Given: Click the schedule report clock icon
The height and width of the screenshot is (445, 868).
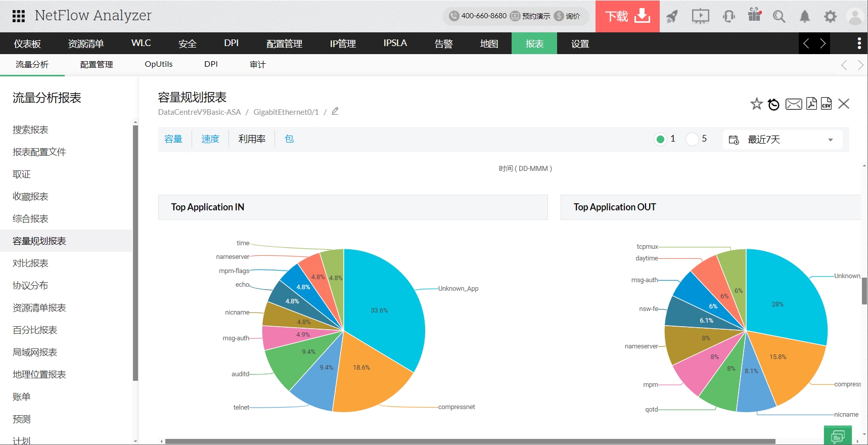Looking at the screenshot, I should [773, 104].
